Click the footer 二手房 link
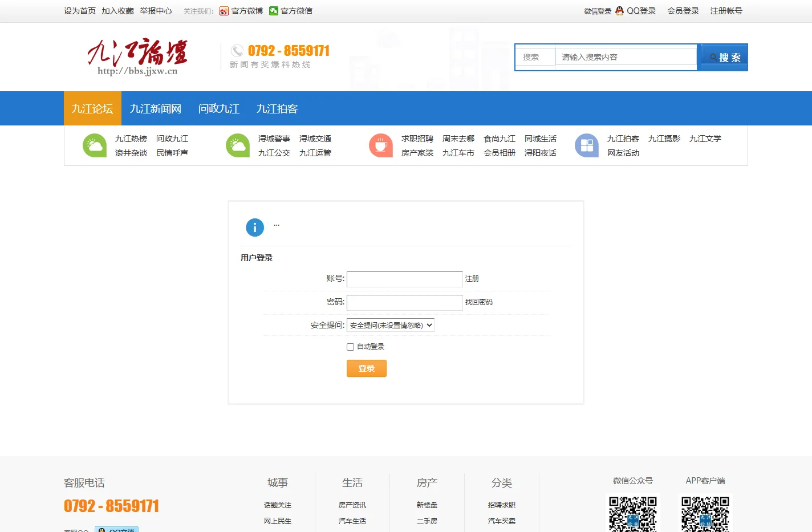Image resolution: width=812 pixels, height=532 pixels. tap(427, 521)
